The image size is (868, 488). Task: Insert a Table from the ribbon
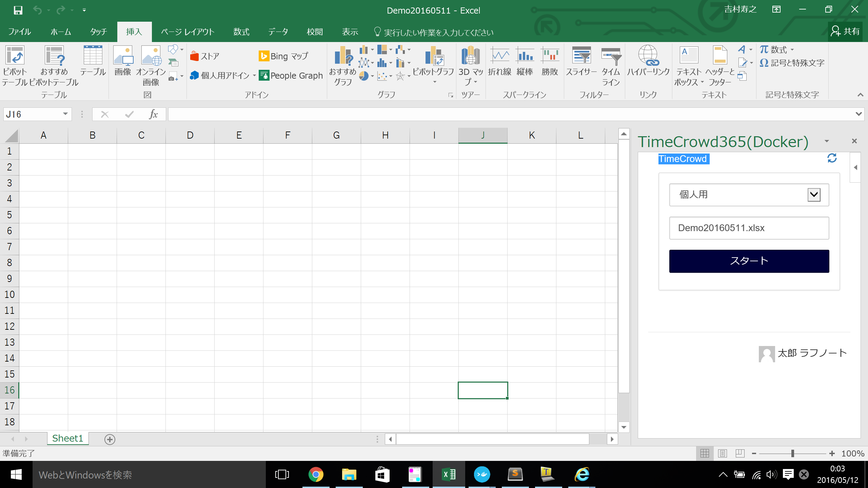[x=93, y=61]
